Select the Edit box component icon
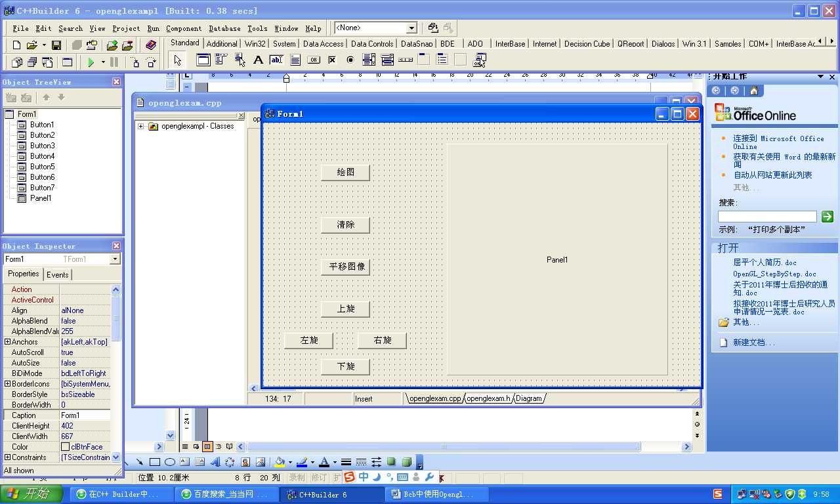Screen dimensions: 840x504 (x=276, y=60)
